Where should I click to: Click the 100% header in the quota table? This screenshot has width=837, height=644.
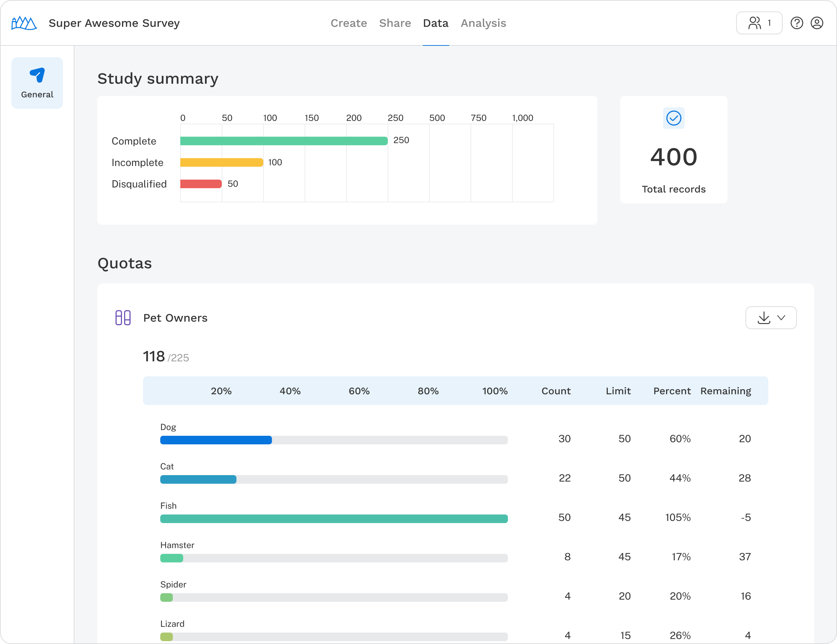click(495, 391)
